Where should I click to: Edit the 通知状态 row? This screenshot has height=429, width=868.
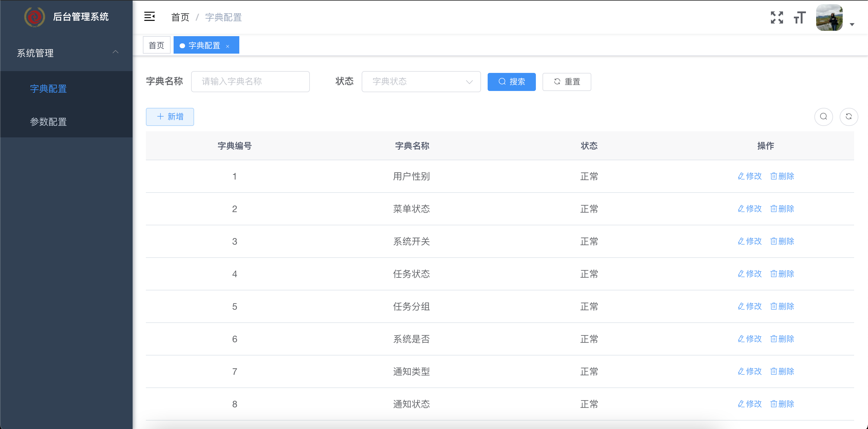(749, 404)
